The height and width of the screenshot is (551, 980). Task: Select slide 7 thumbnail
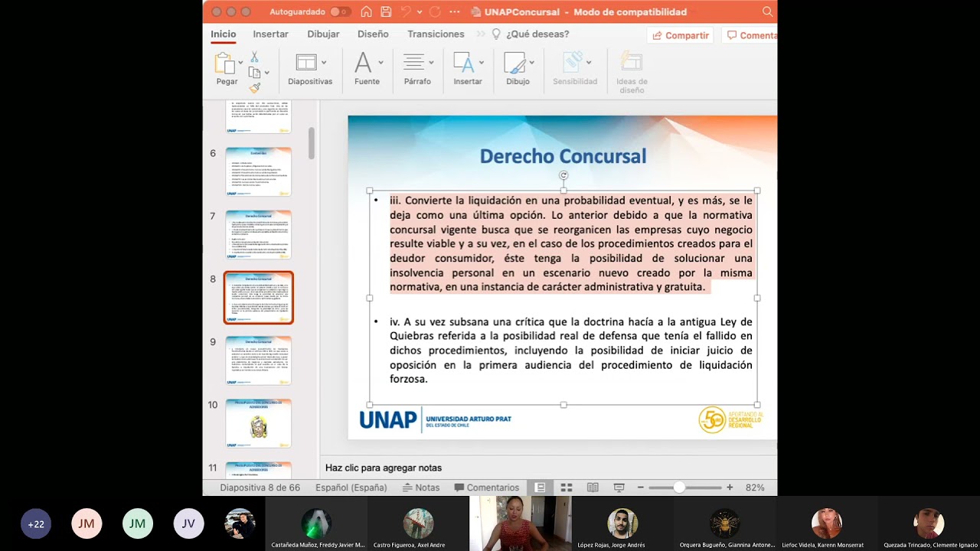pos(259,234)
